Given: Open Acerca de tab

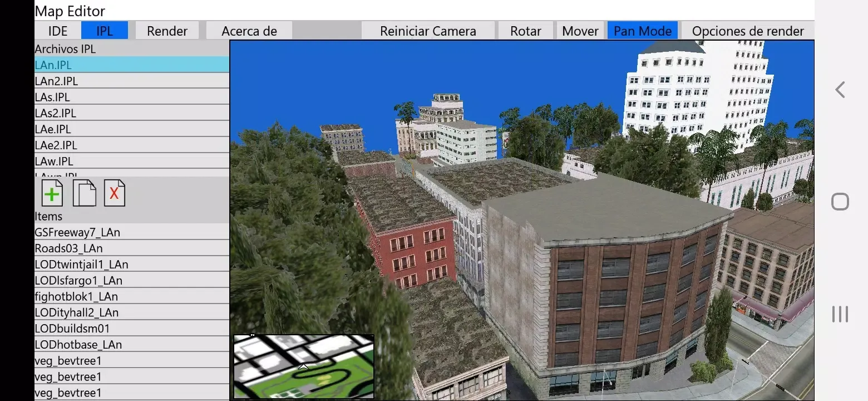Looking at the screenshot, I should pos(249,31).
